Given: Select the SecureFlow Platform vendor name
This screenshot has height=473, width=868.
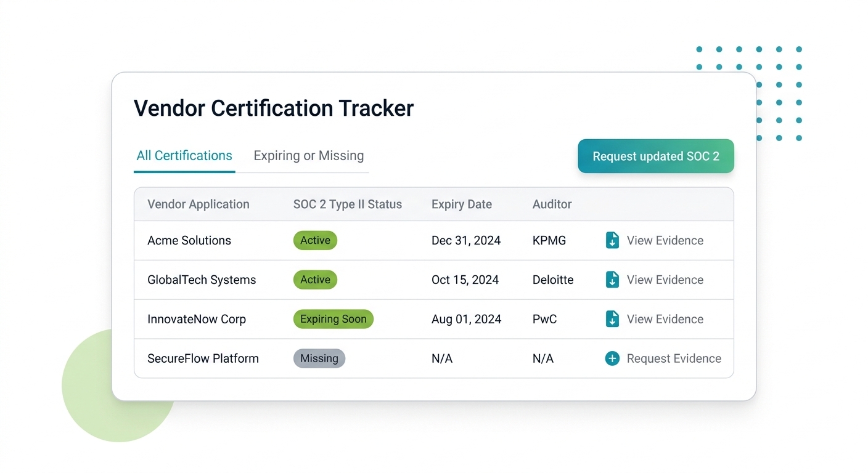Looking at the screenshot, I should tap(203, 358).
